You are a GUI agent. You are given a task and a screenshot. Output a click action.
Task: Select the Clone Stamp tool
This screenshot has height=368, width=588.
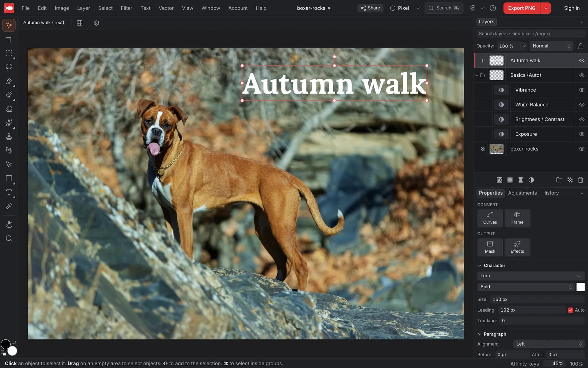click(x=9, y=136)
